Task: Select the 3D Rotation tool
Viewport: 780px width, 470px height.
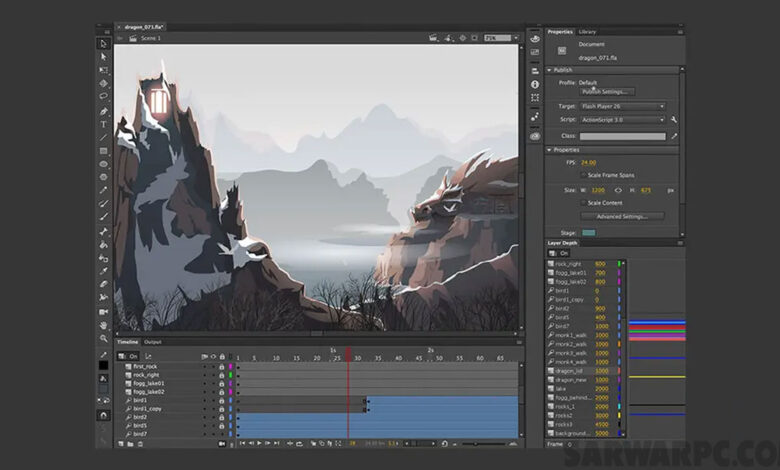Action: [x=103, y=84]
